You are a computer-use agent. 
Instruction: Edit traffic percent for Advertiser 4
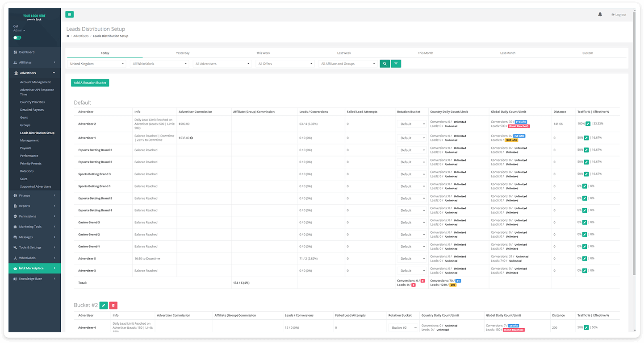click(x=586, y=327)
